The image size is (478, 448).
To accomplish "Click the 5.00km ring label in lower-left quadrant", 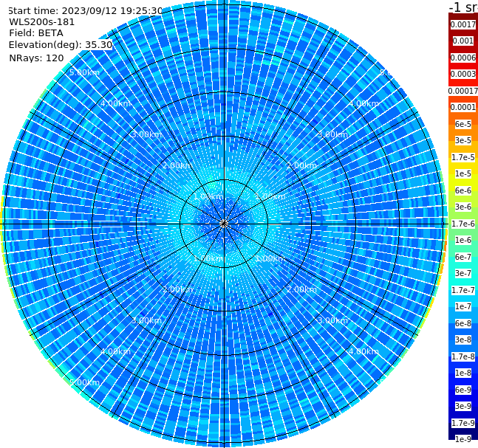I will pos(84,382).
